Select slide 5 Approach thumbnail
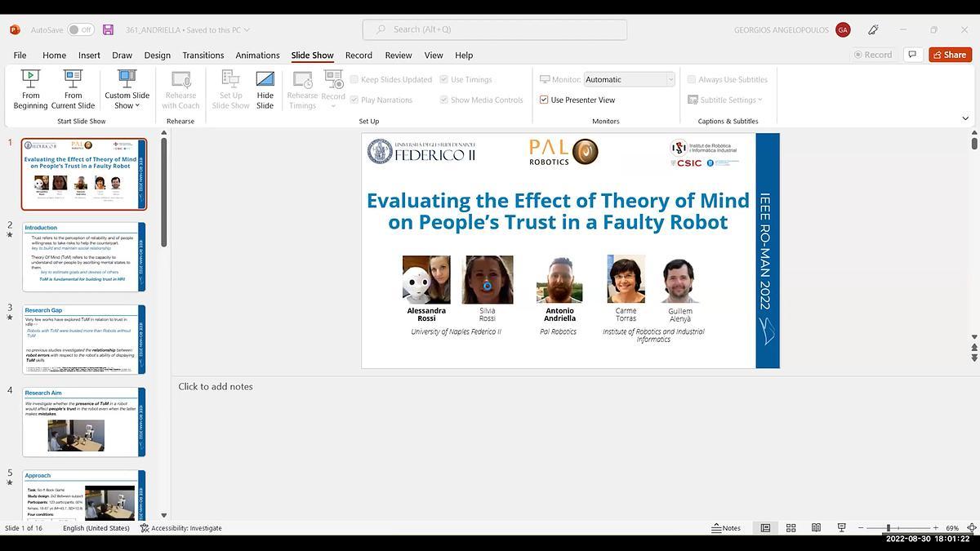Image resolution: width=980 pixels, height=551 pixels. tap(84, 495)
